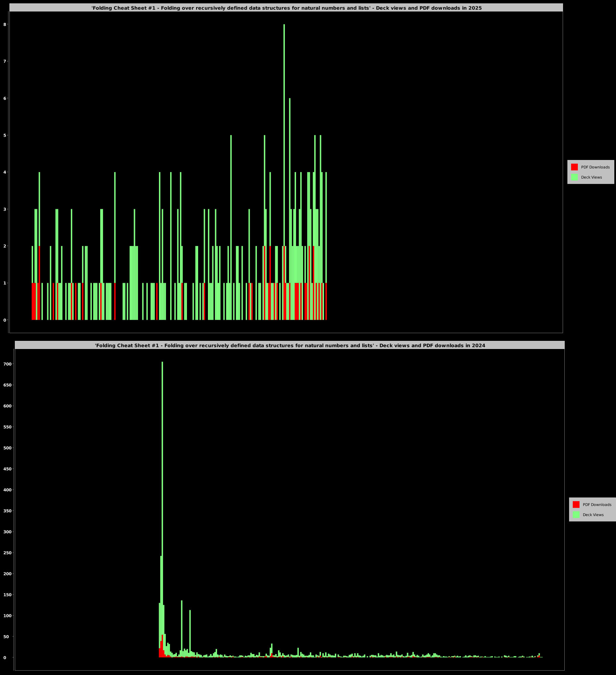Click y-axis tick label 5 in 2025 chart

point(5,135)
